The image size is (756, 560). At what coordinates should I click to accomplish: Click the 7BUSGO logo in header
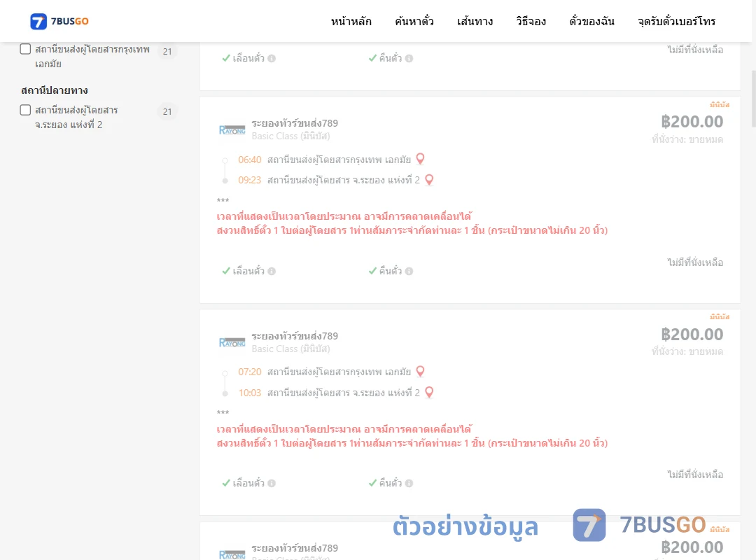tap(59, 21)
